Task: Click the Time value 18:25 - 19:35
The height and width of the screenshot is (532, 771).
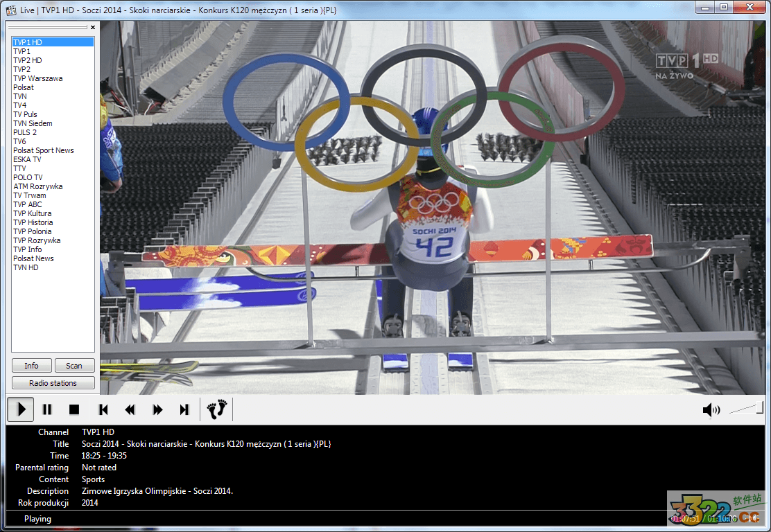Action: tap(104, 455)
